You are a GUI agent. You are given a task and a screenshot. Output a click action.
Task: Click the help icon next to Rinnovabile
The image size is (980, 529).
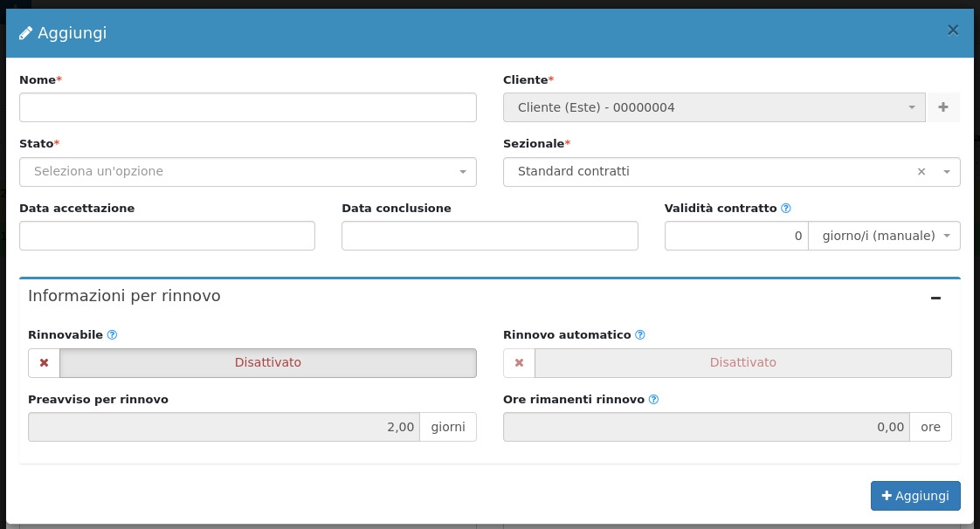click(x=112, y=335)
